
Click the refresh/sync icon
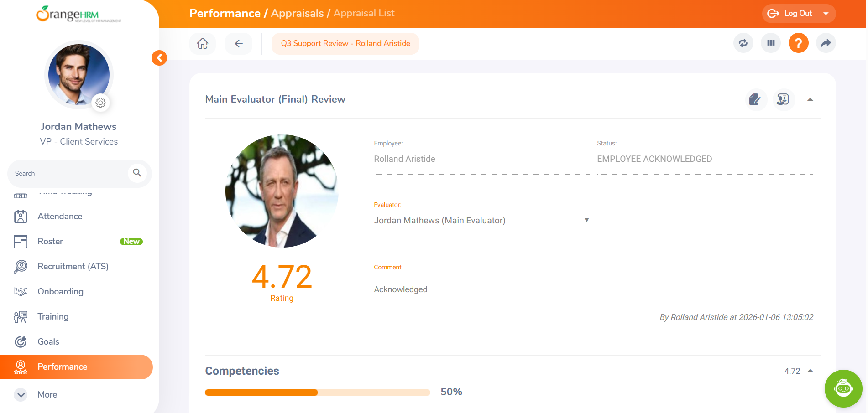(x=743, y=43)
